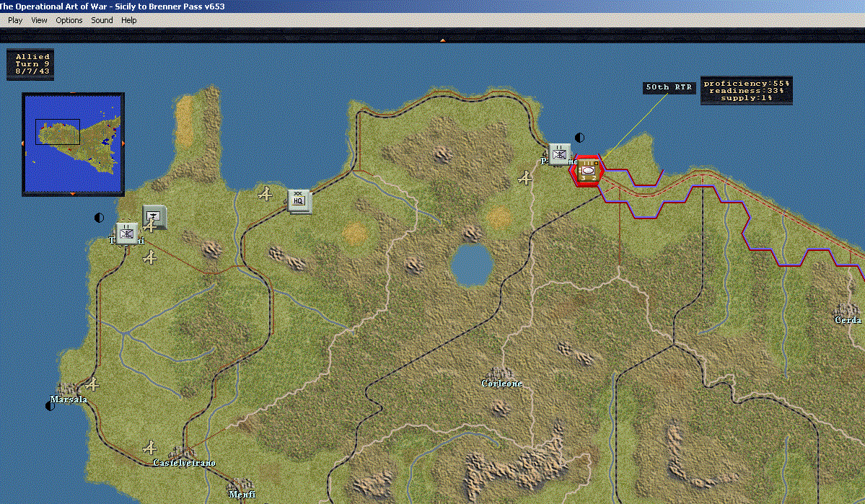
Task: Click the Cerda town icon
Action: [x=847, y=309]
